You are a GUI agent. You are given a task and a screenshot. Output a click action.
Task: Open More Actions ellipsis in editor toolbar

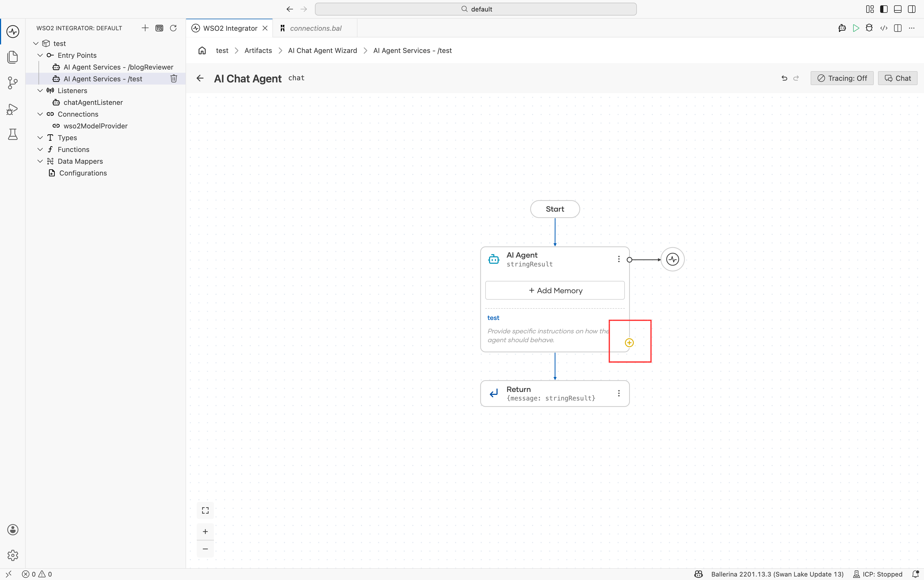[912, 28]
